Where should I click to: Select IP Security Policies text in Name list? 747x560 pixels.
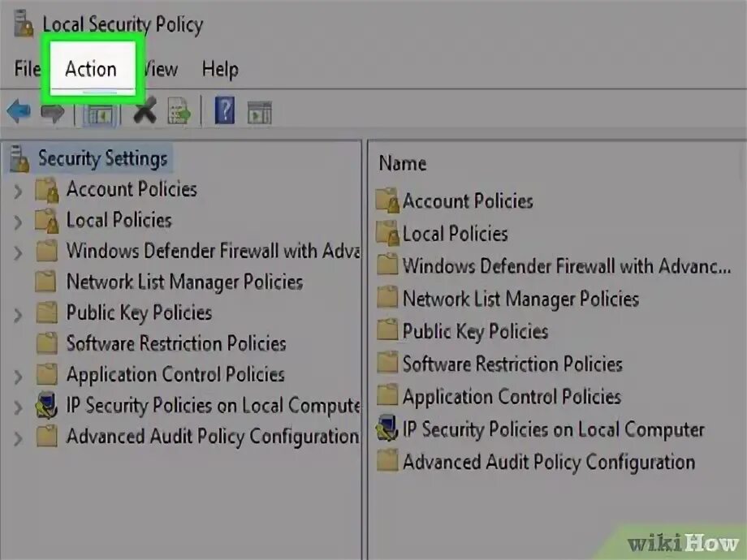(x=554, y=429)
